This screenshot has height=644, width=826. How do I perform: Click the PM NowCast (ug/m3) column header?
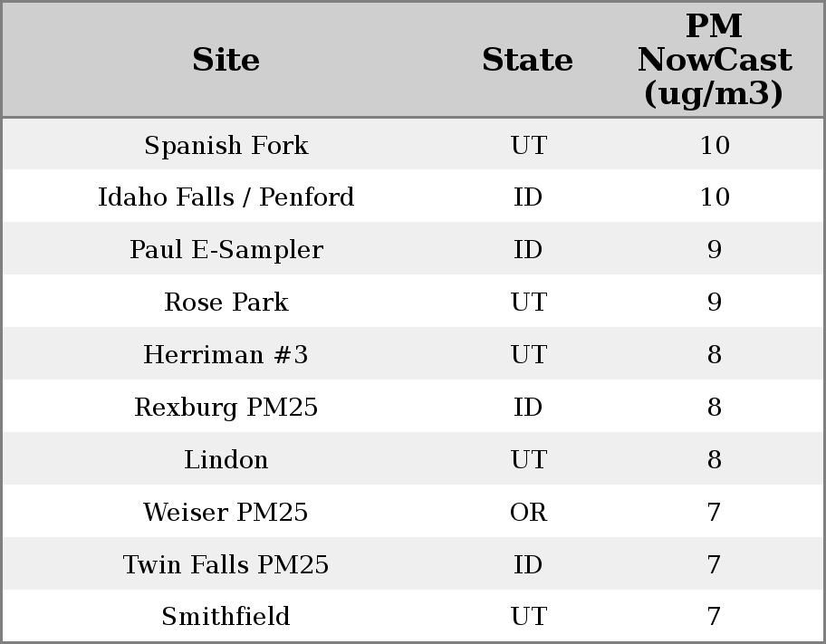tap(714, 60)
